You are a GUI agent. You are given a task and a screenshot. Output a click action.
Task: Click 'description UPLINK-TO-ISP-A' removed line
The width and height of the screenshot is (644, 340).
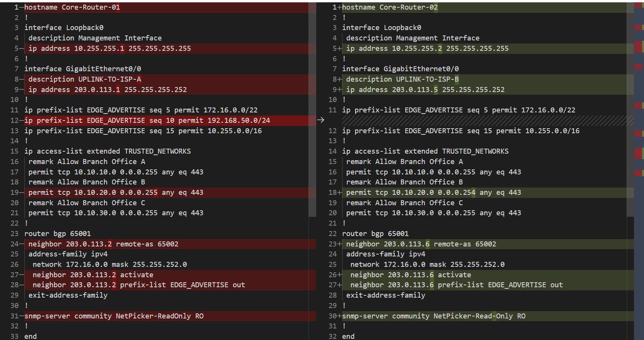coord(85,79)
